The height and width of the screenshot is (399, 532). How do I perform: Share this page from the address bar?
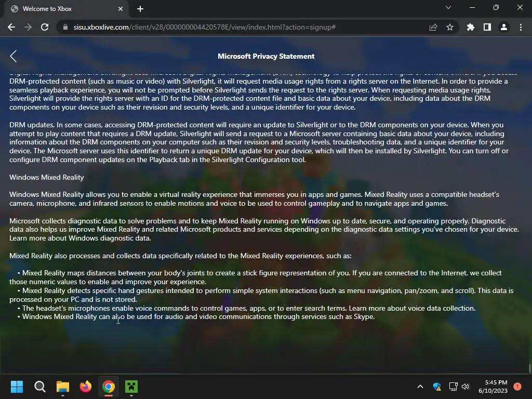coord(433,27)
